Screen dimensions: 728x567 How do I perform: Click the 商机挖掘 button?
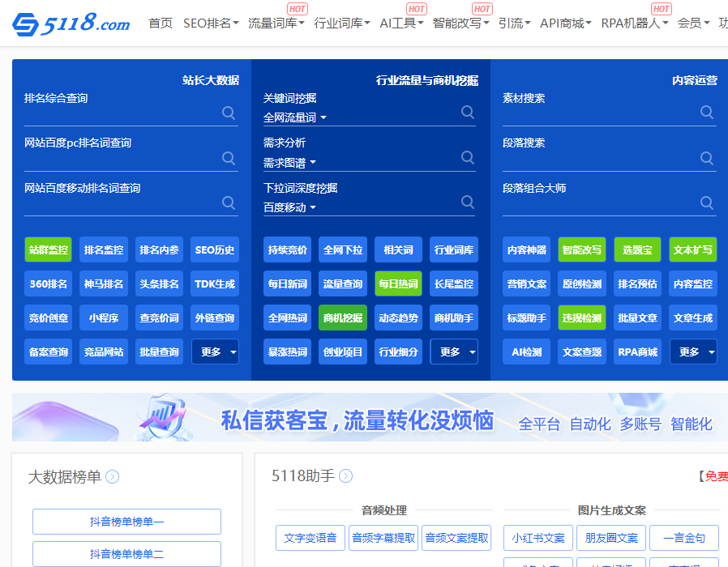point(343,318)
